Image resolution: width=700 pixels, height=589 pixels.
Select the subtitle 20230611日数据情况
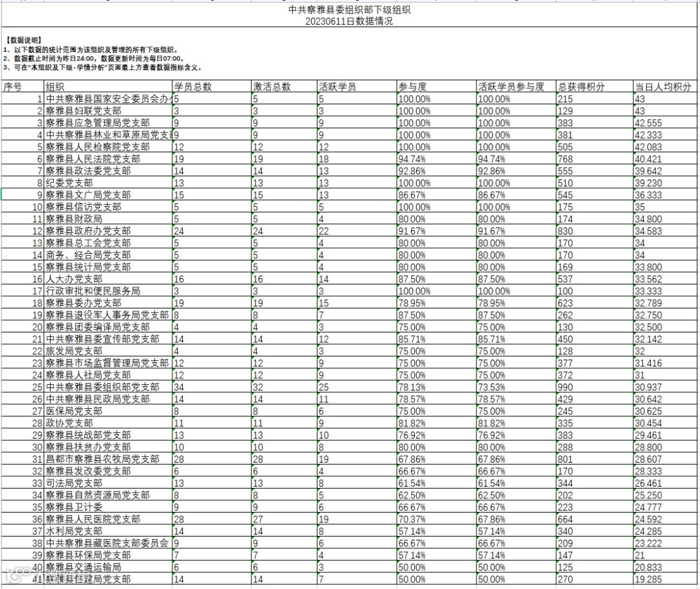click(349, 21)
